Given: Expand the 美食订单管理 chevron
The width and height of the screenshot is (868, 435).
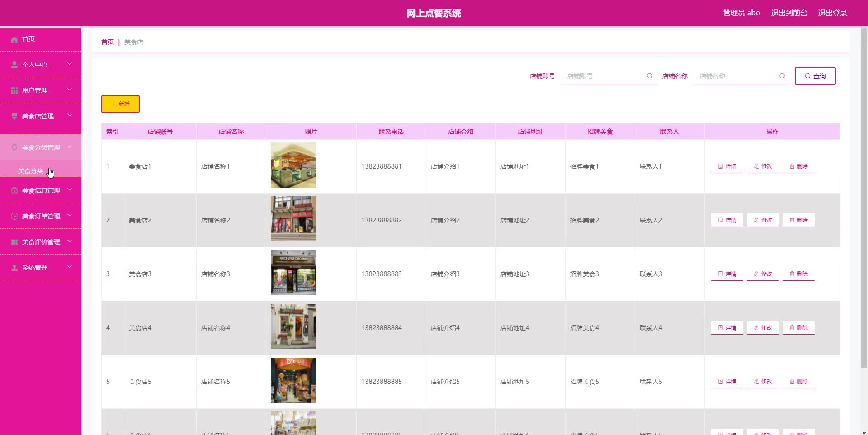Looking at the screenshot, I should point(70,215).
